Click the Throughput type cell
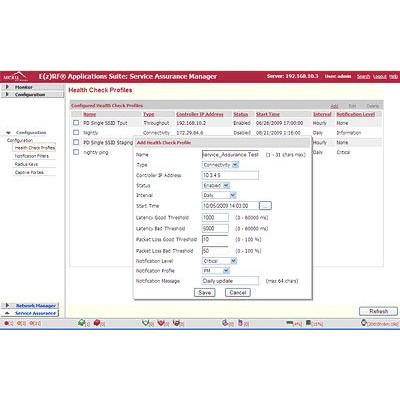 tap(156, 123)
